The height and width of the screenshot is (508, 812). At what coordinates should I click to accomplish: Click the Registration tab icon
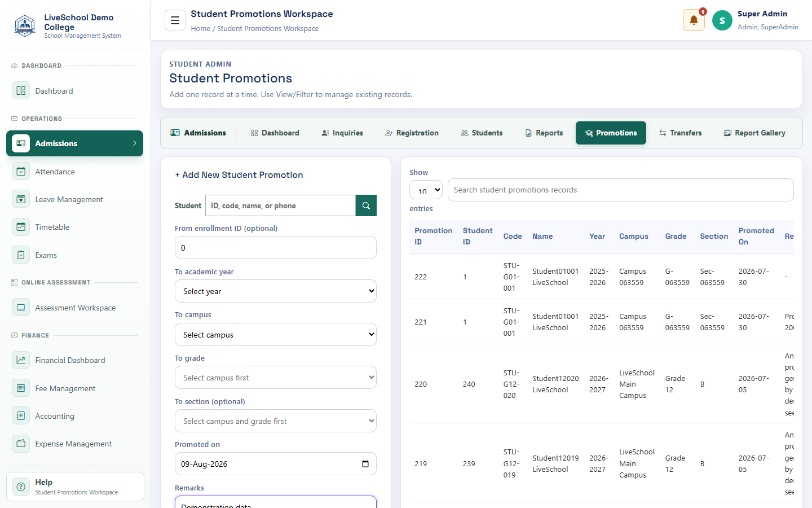(x=389, y=133)
